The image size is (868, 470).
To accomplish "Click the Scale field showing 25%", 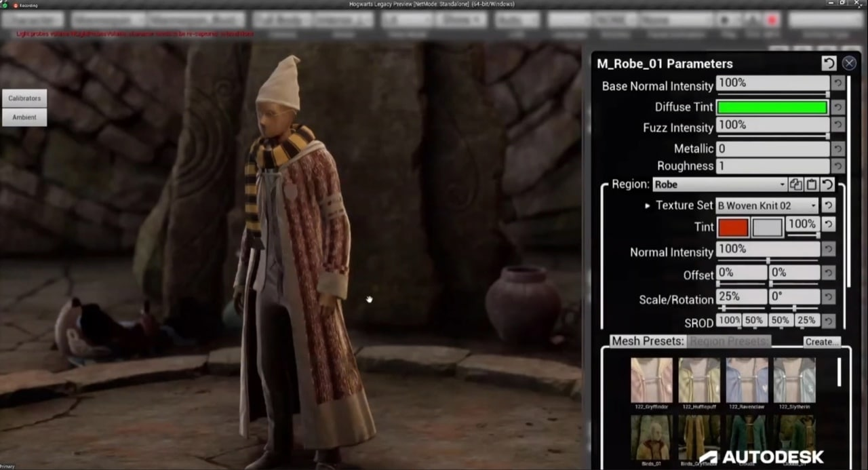I will click(741, 297).
